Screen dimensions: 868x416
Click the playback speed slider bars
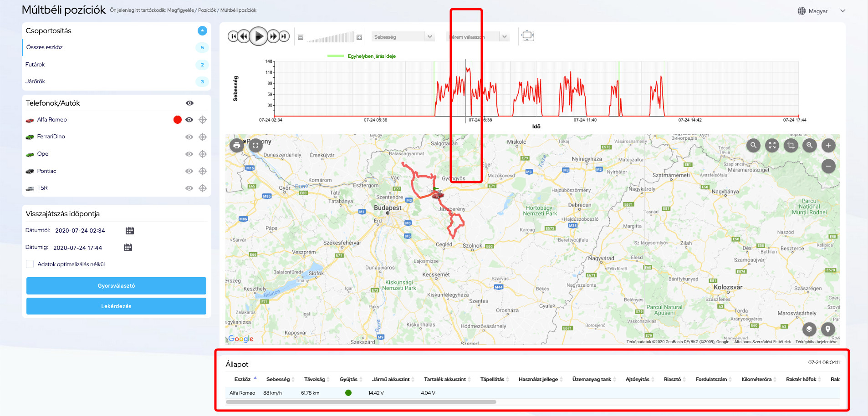pyautogui.click(x=330, y=37)
